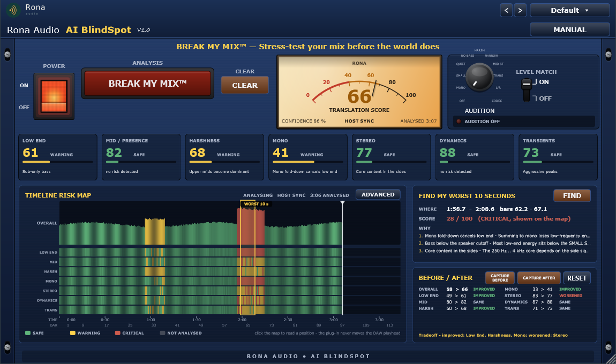Viewport: 616px width, 364px height.
Task: Click the HOST SYNC label on the meter
Action: pos(359,121)
